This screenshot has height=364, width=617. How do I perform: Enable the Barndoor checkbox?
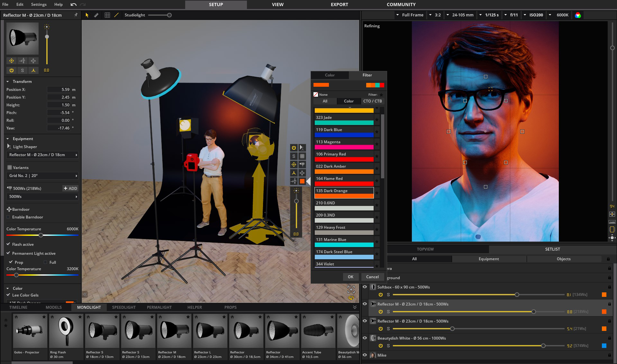pyautogui.click(x=8, y=217)
